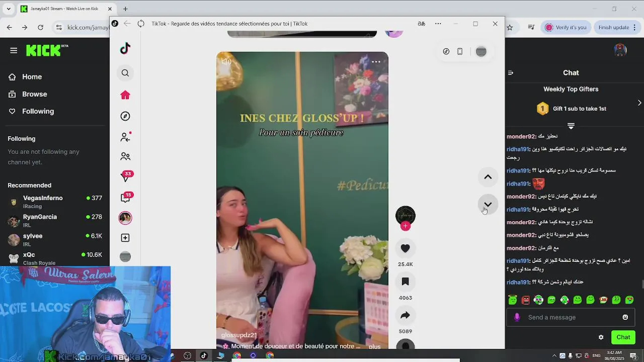Go to previous video with up chevron
The image size is (644, 362).
pos(488,177)
